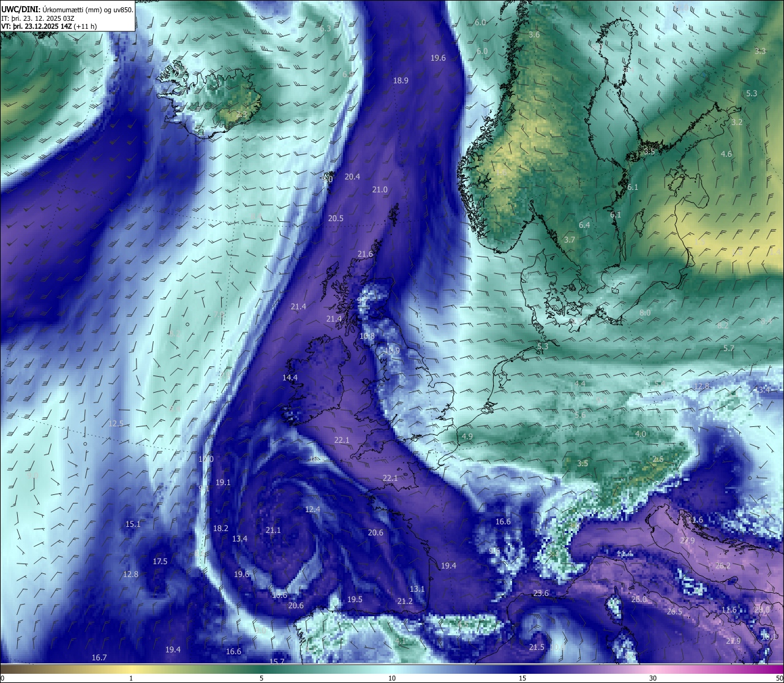Click the map value '23.6'
This screenshot has width=784, height=683.
pyautogui.click(x=541, y=594)
